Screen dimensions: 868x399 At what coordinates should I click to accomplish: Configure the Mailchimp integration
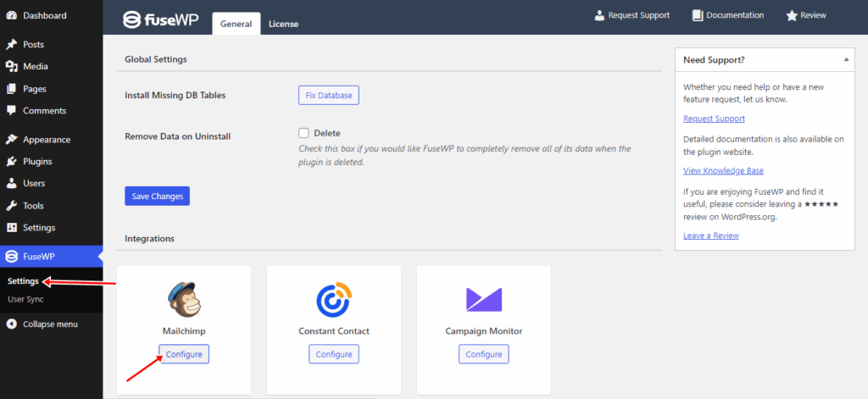coord(184,354)
